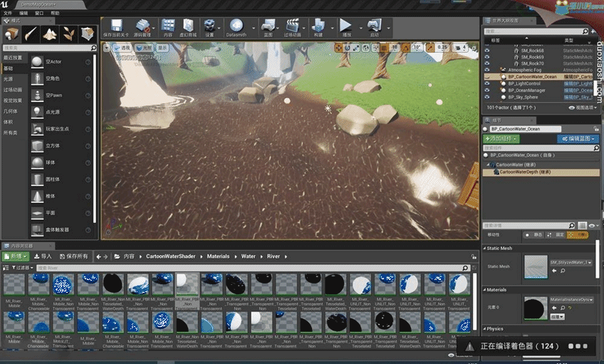The image size is (604, 364).
Task: Open the Static Mesh asset dropdown
Action: [x=571, y=262]
